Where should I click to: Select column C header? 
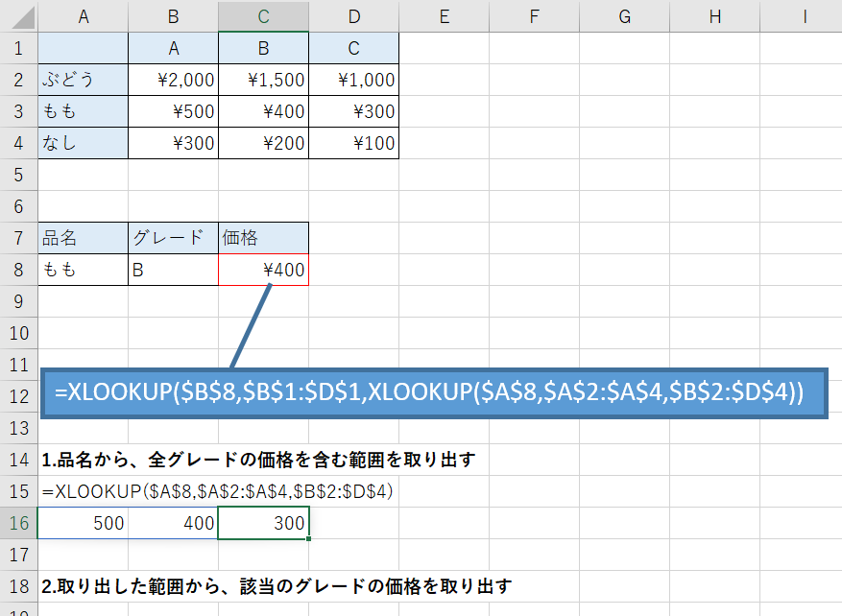coord(263,14)
